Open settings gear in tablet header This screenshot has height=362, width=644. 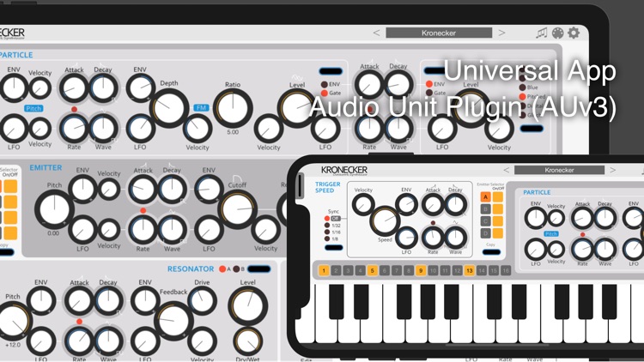(574, 33)
